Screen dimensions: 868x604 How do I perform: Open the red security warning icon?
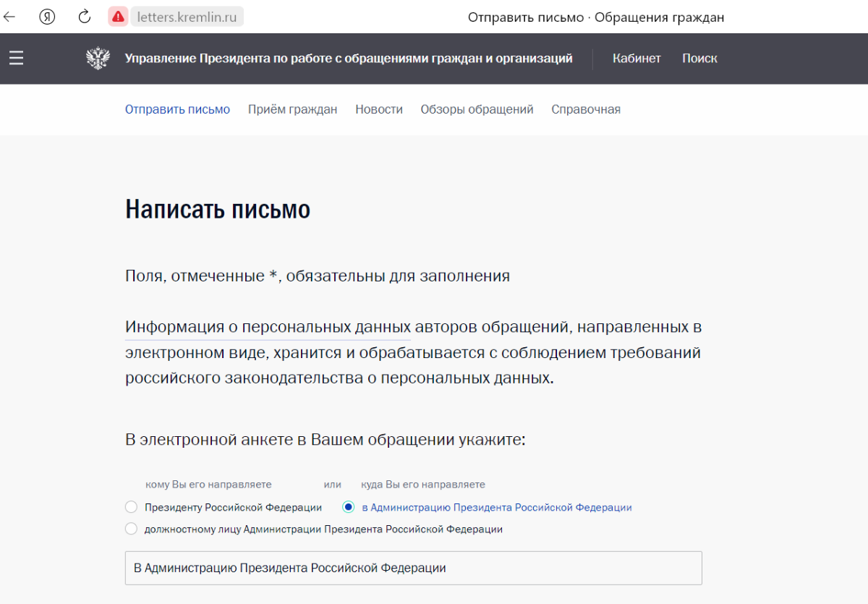[118, 17]
